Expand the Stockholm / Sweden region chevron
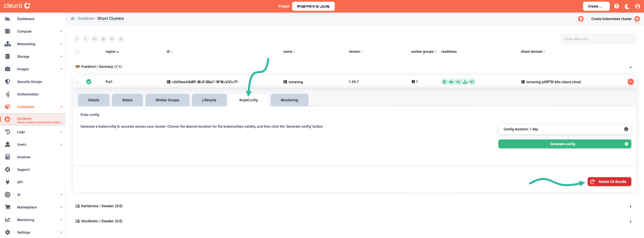The height and width of the screenshot is (238, 644). [630, 222]
